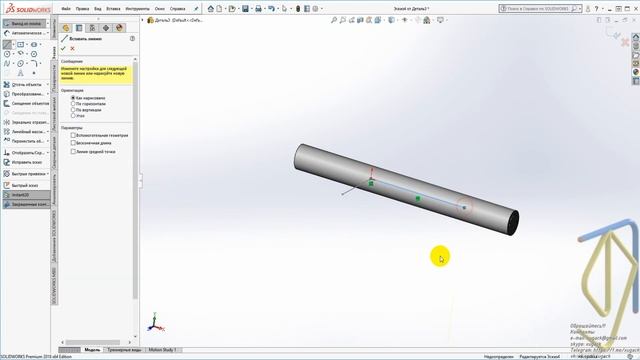Viewport: 640px width, 360px height.
Task: Open the 'Вид' menu
Action: (98, 9)
